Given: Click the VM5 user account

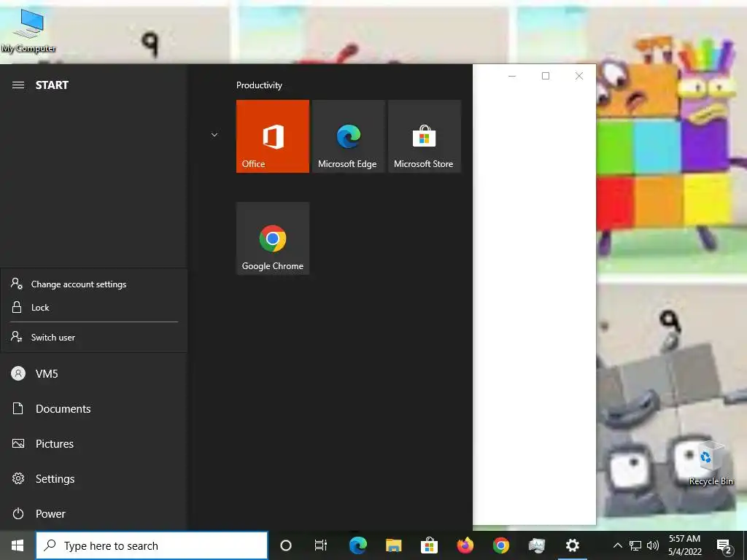Looking at the screenshot, I should point(94,374).
